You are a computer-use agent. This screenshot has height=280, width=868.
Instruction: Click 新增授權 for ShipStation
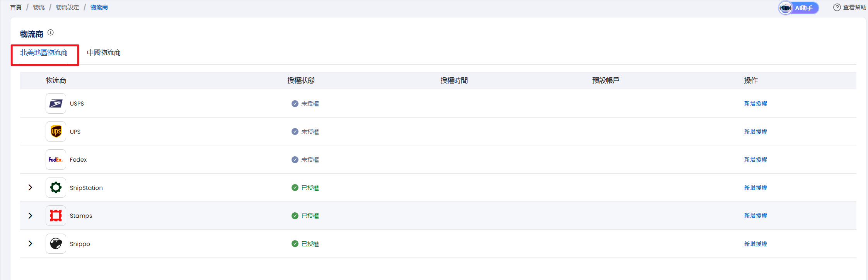(755, 188)
